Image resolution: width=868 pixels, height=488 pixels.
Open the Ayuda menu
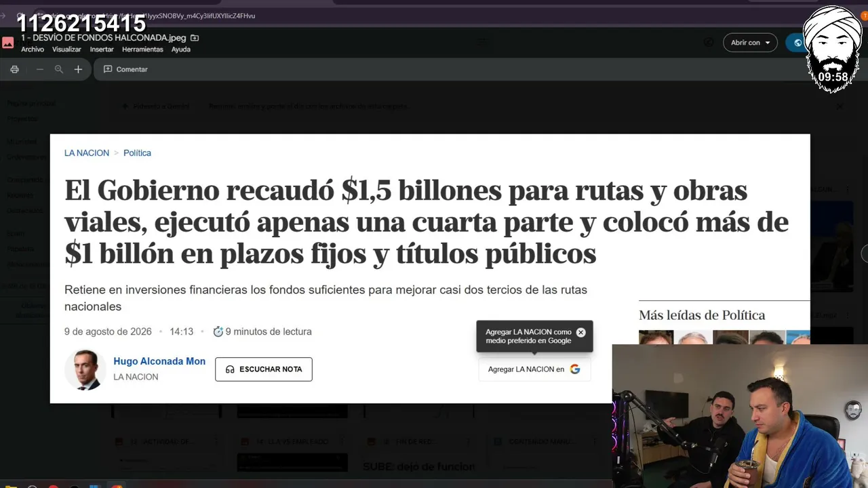tap(180, 49)
